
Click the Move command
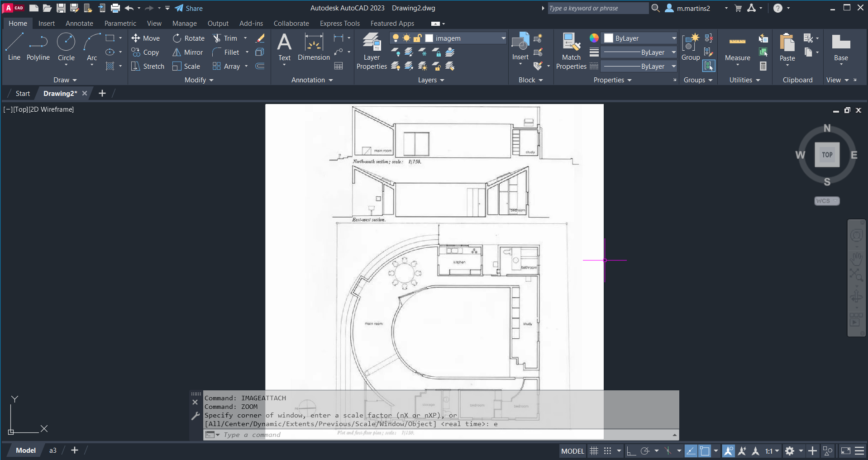click(x=146, y=38)
